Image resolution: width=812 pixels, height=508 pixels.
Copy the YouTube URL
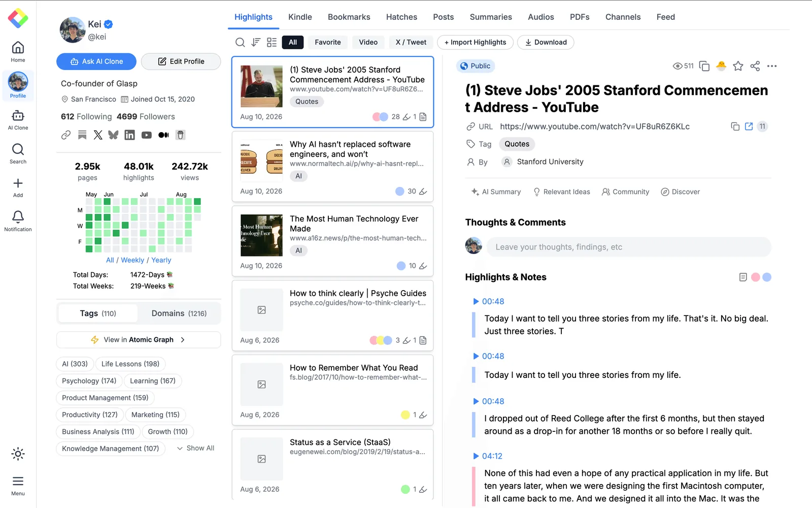click(x=735, y=126)
